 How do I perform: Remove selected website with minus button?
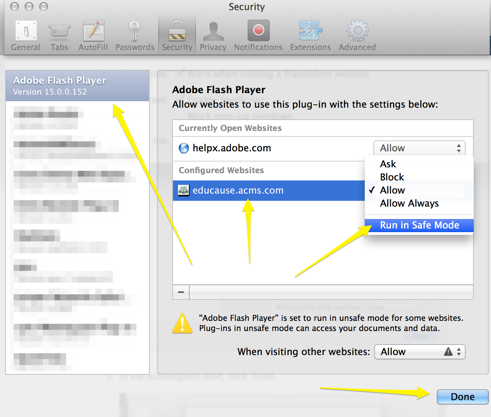click(x=181, y=292)
